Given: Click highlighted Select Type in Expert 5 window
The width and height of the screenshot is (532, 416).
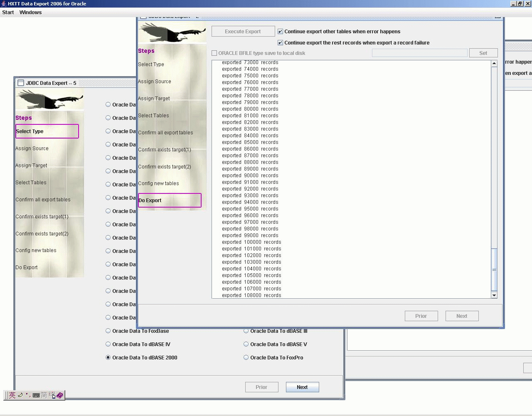Looking at the screenshot, I should click(47, 131).
